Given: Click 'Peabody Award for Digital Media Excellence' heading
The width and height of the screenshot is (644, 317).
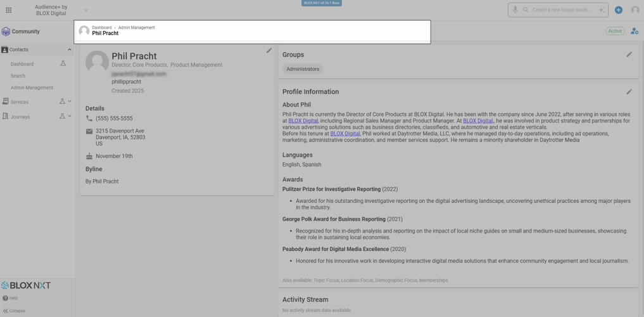Looking at the screenshot, I should pyautogui.click(x=336, y=249).
